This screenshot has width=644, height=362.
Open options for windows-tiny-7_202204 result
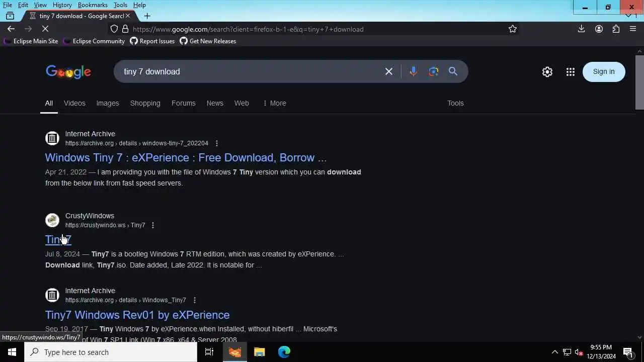(x=217, y=143)
